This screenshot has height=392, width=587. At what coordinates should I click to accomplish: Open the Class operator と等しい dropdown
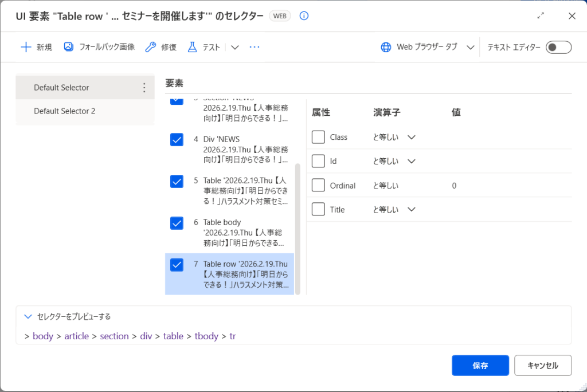(411, 138)
